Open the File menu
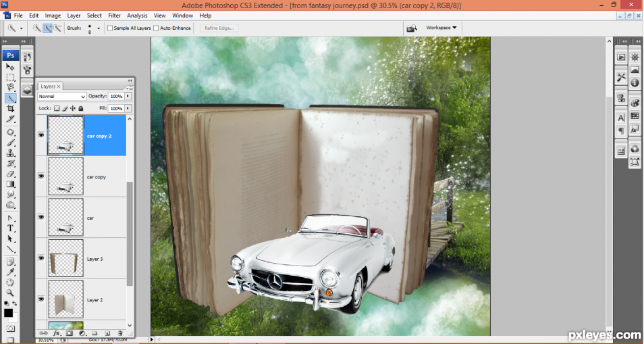This screenshot has height=344, width=644. (x=18, y=16)
